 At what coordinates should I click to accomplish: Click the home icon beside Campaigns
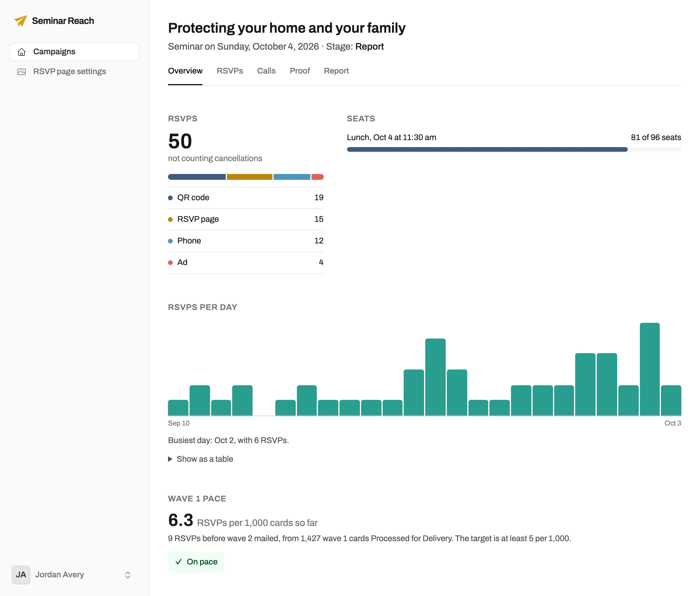22,52
